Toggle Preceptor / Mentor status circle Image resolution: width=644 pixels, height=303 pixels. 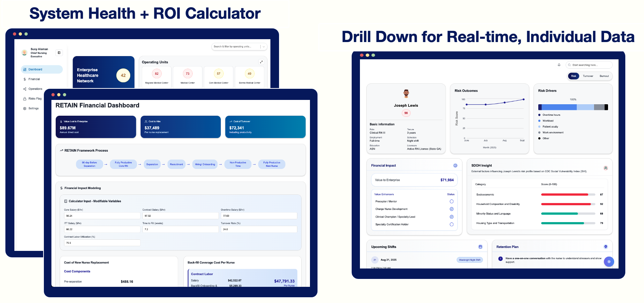pyautogui.click(x=452, y=202)
